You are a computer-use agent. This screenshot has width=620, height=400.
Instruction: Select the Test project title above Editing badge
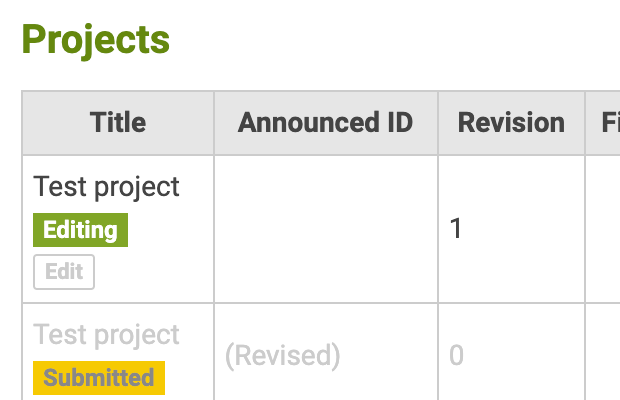(106, 187)
